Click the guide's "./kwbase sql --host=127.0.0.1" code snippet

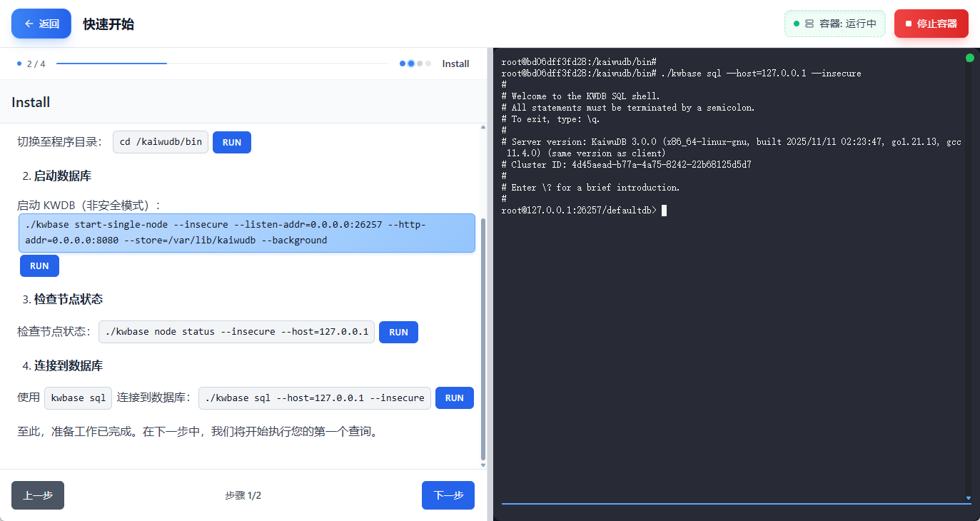(315, 398)
